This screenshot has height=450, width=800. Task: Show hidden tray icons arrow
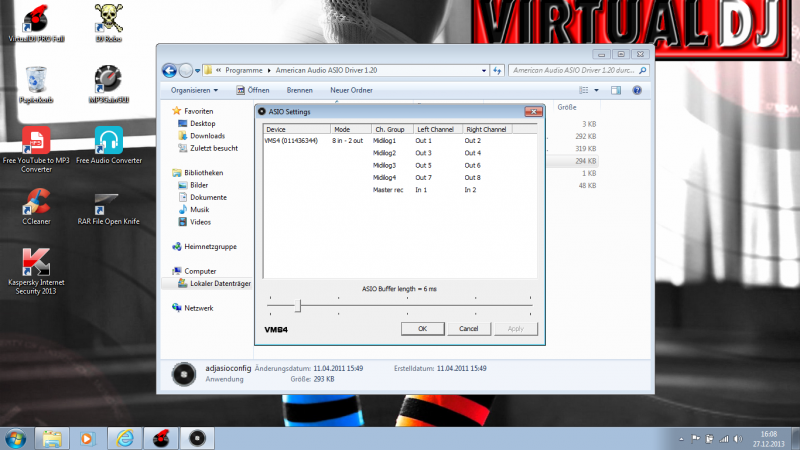pos(681,439)
